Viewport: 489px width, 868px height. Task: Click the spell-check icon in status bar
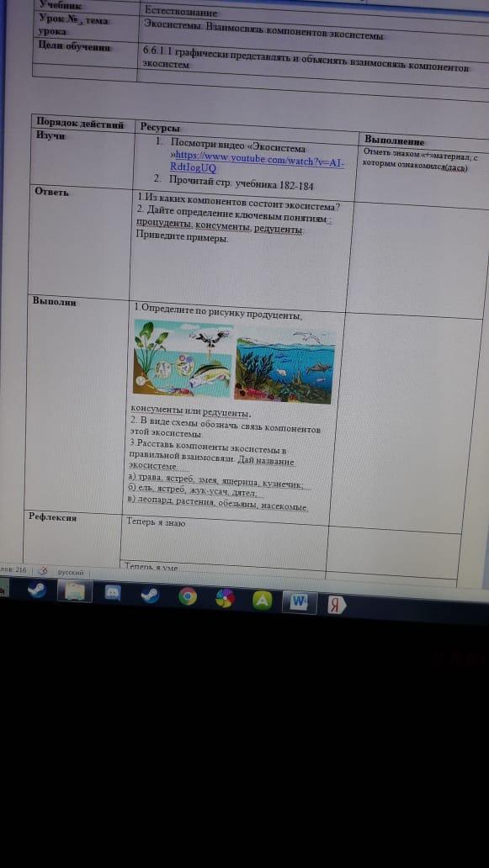pyautogui.click(x=43, y=571)
